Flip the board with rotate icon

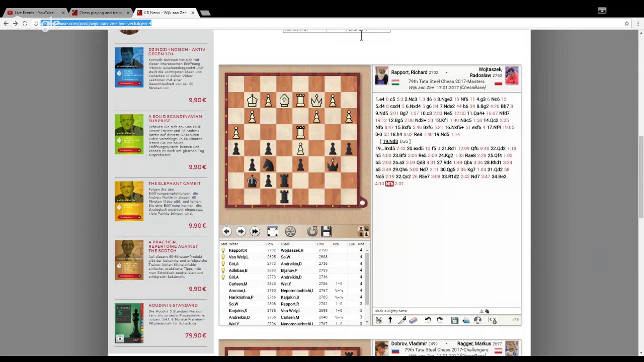click(x=312, y=231)
